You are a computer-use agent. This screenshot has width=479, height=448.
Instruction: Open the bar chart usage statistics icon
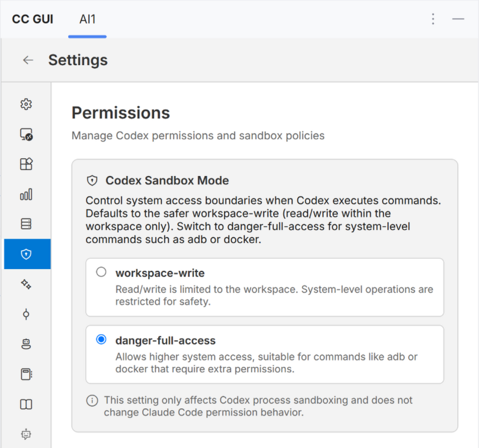(26, 194)
